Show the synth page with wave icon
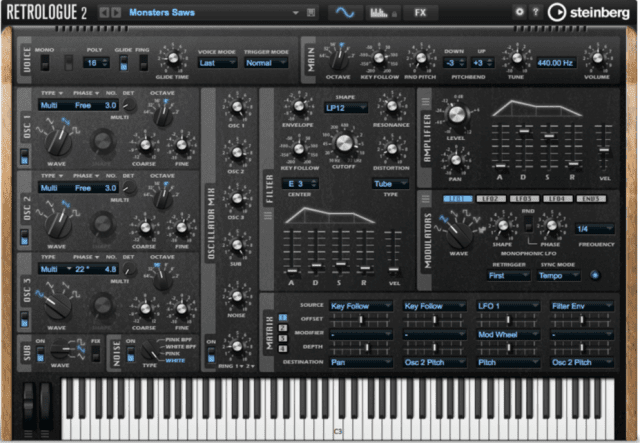The width and height of the screenshot is (640, 443). point(345,13)
